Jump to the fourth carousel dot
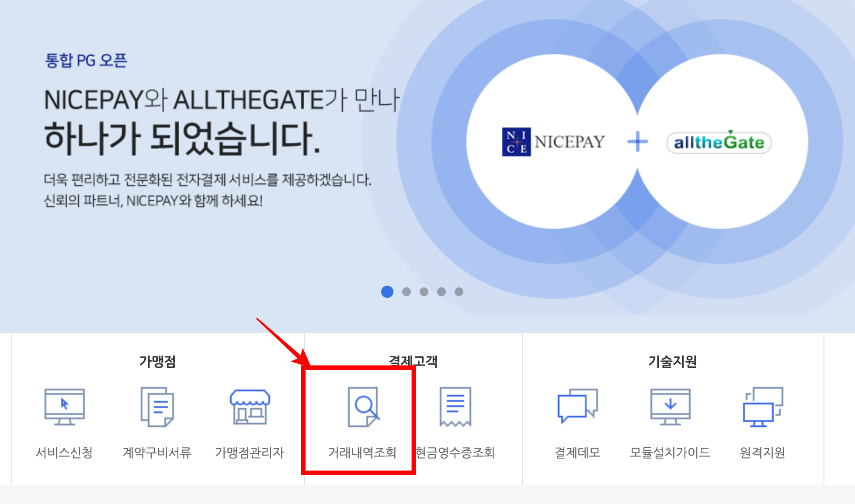 pos(441,292)
